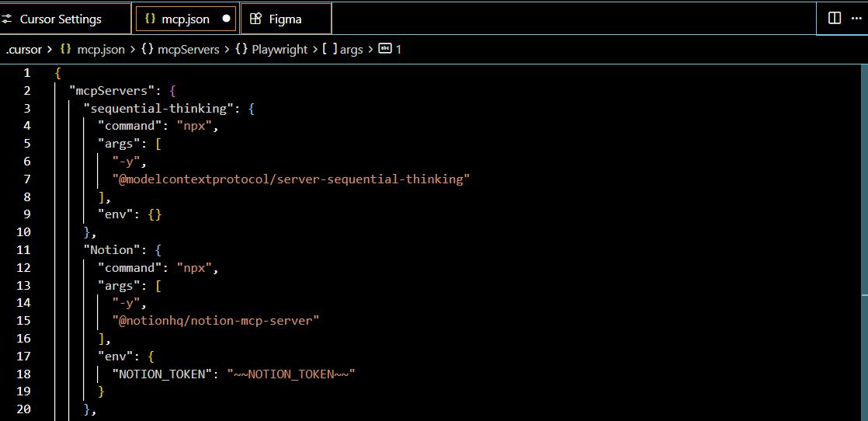Click "-y" string on line 6

[x=127, y=162]
